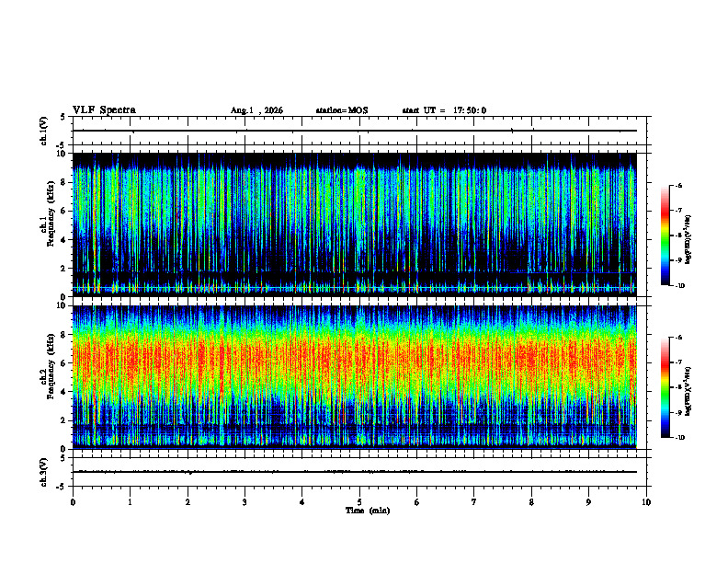Click the ch.3 voltage waveform trace panel
This screenshot has height=563, width=728.
point(359,472)
